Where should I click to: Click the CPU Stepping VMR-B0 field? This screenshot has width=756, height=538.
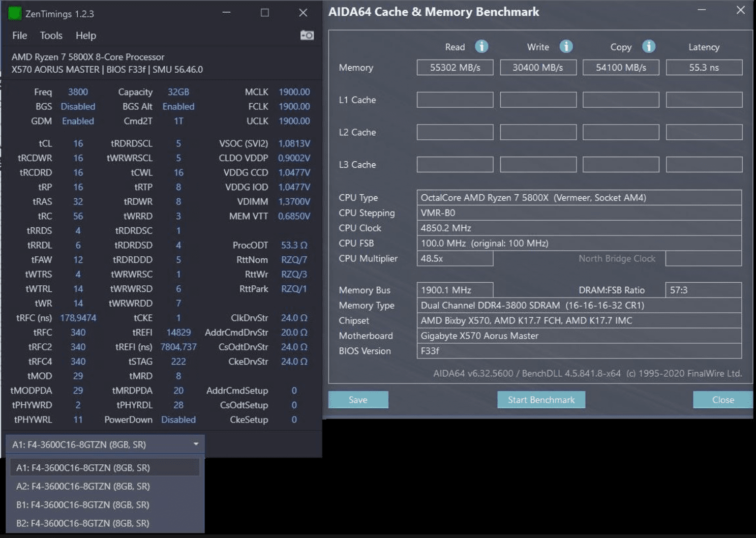click(579, 213)
